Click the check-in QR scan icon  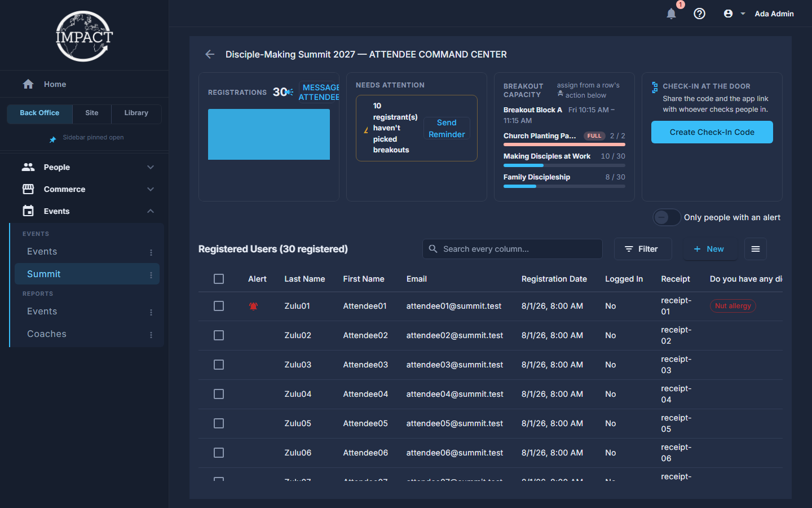[x=655, y=87]
